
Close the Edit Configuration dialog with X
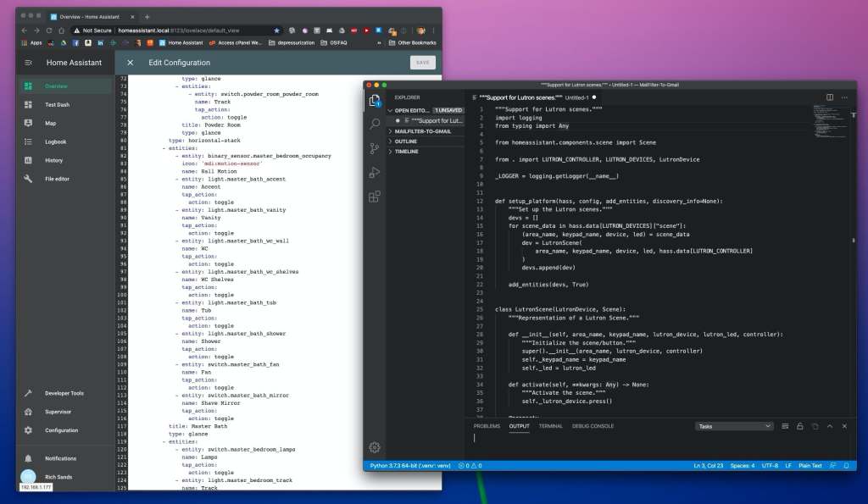point(131,63)
